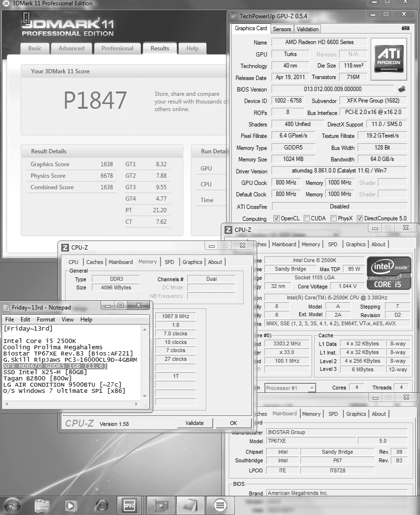
Task: Open Windows Explorer from the taskbar
Action: point(42,506)
